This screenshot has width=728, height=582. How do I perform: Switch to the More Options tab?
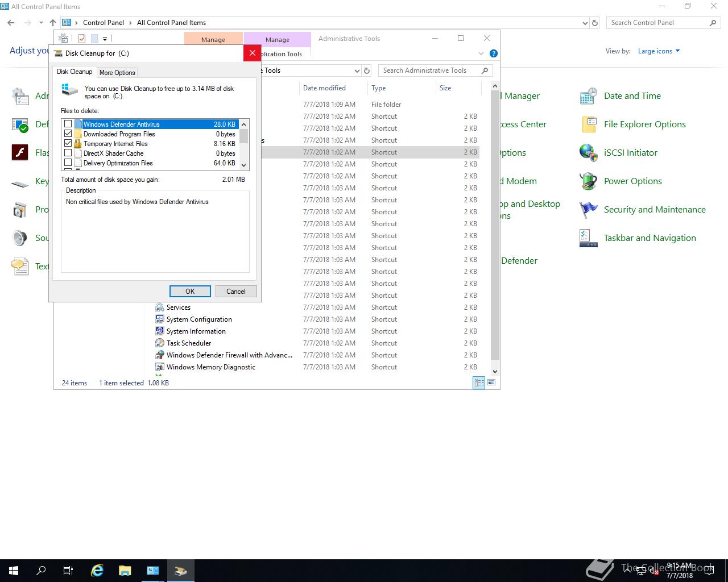(x=117, y=72)
